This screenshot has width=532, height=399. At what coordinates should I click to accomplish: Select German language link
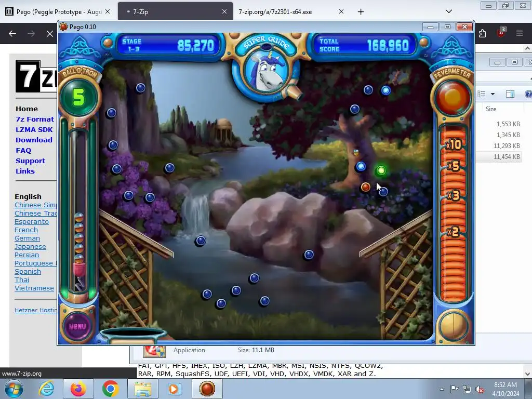click(27, 238)
